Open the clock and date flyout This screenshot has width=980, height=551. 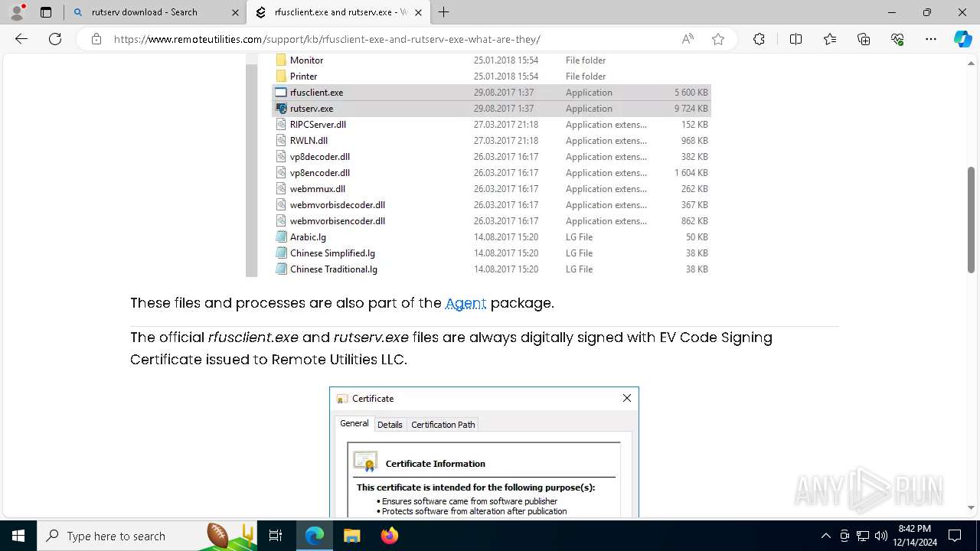click(x=914, y=536)
